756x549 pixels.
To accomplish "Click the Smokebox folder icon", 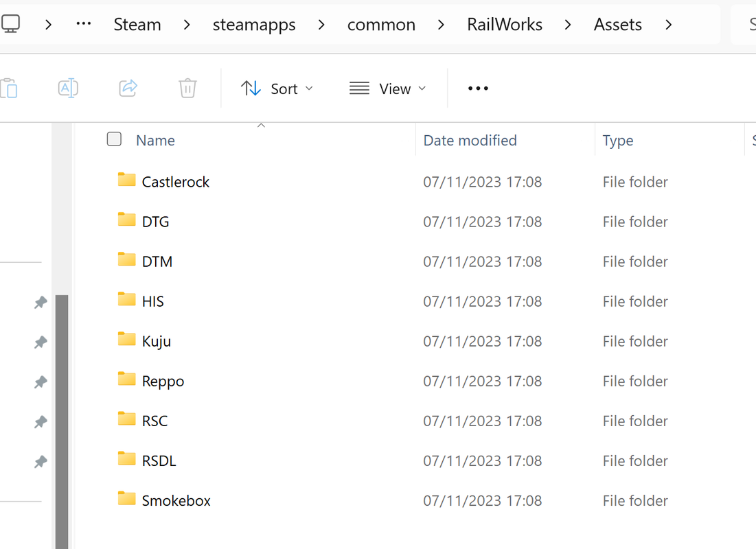I will (127, 499).
